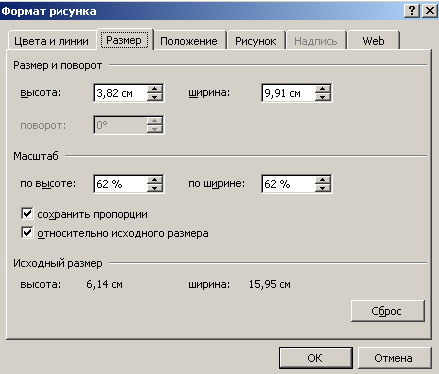Decrease по высоте scale down arrow

[155, 188]
